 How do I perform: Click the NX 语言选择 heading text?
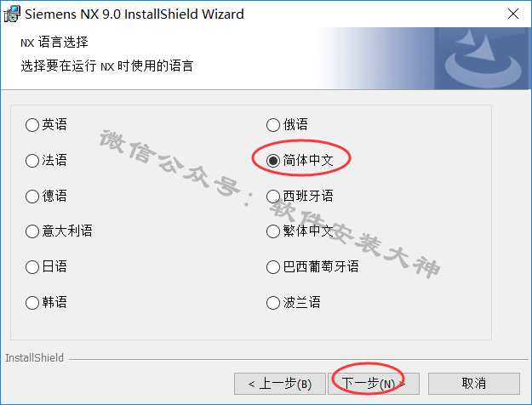54,43
